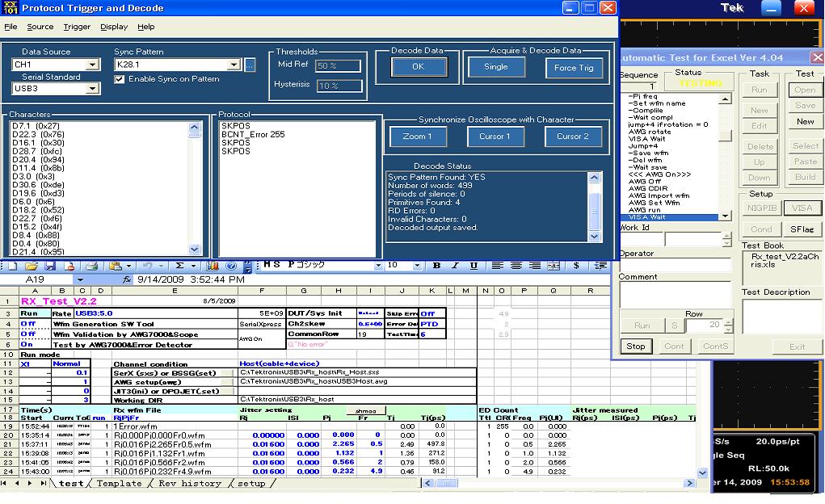The image size is (825, 504).
Task: Expand the Sync Pattern K28.1 dropdown
Action: 234,65
